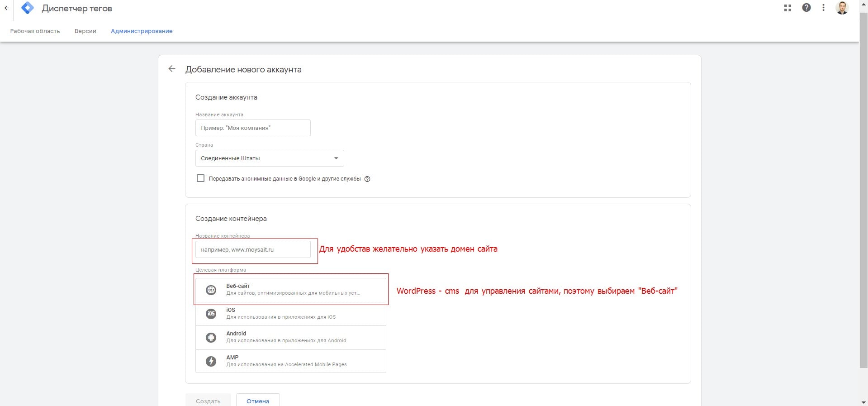Pick the AMP target platform option

290,361
